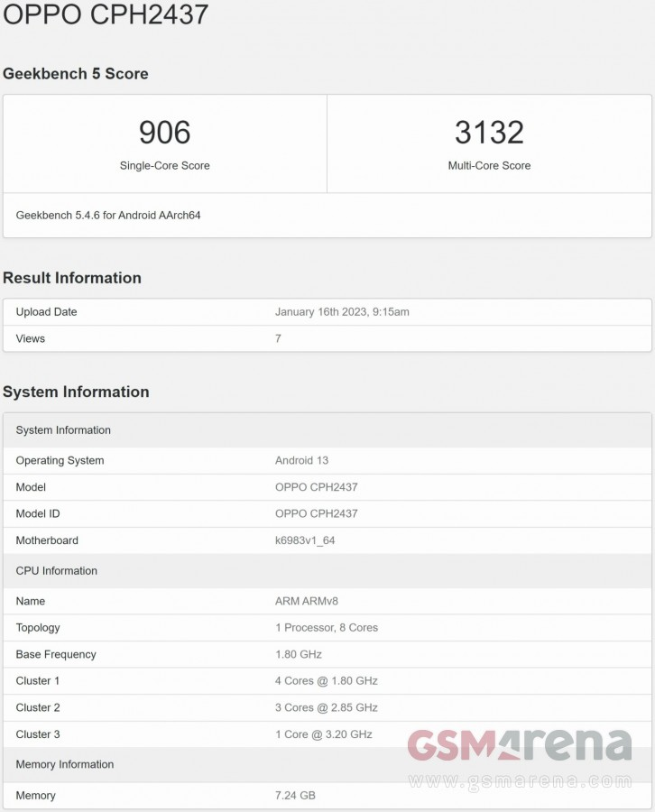Select the single-core score value 906
Screen dimensions: 655x812
point(165,132)
